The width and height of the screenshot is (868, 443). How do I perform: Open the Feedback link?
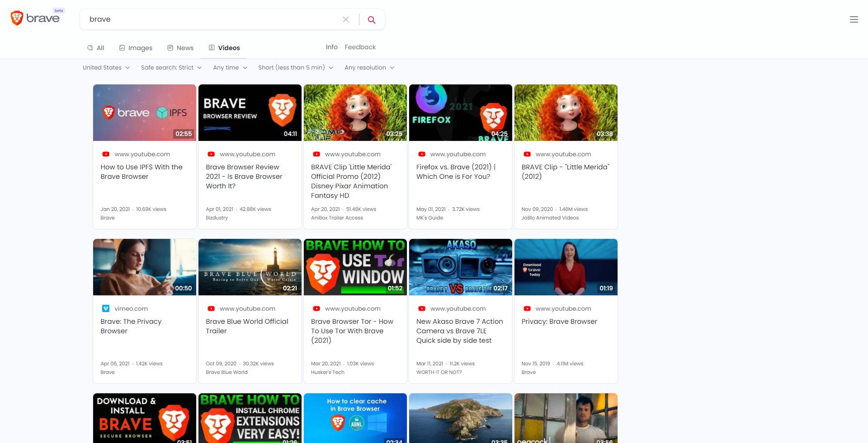click(360, 47)
